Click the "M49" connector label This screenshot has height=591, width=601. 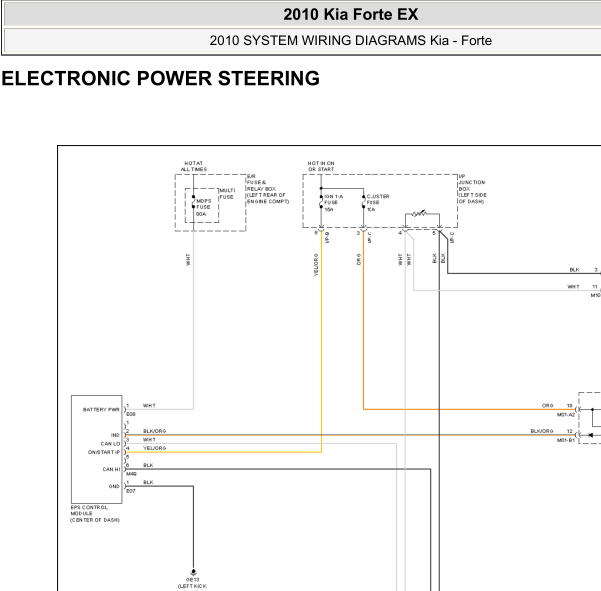[x=131, y=474]
